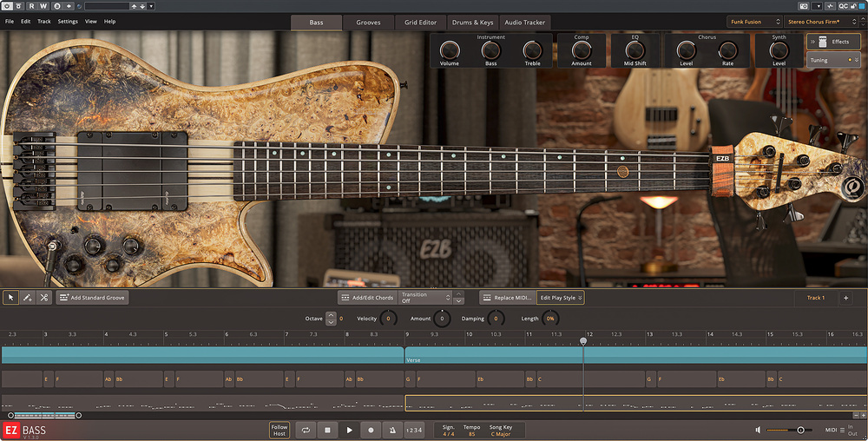Viewport: 868px width, 441px height.
Task: Switch to the Grooves tab
Action: click(368, 22)
